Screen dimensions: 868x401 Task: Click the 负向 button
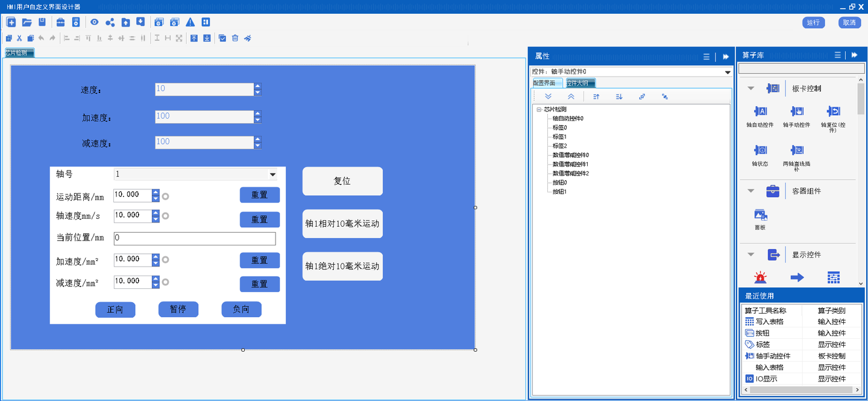point(241,309)
